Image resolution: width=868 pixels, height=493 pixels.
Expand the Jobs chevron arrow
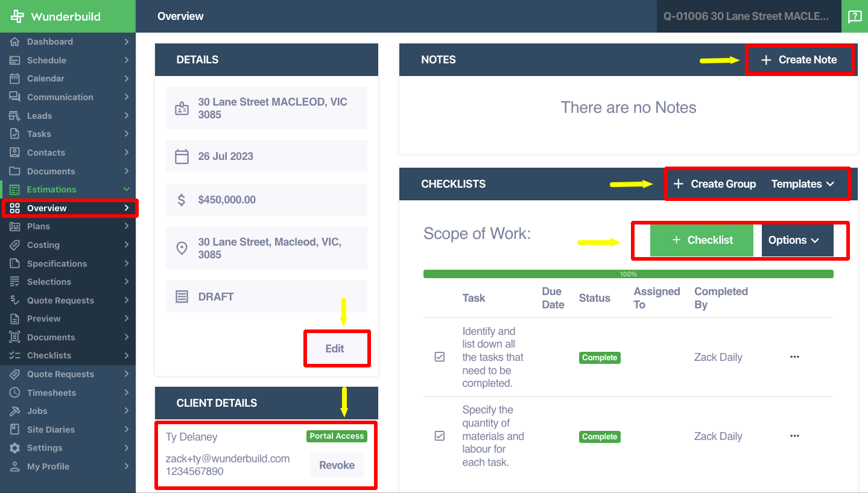pyautogui.click(x=127, y=411)
